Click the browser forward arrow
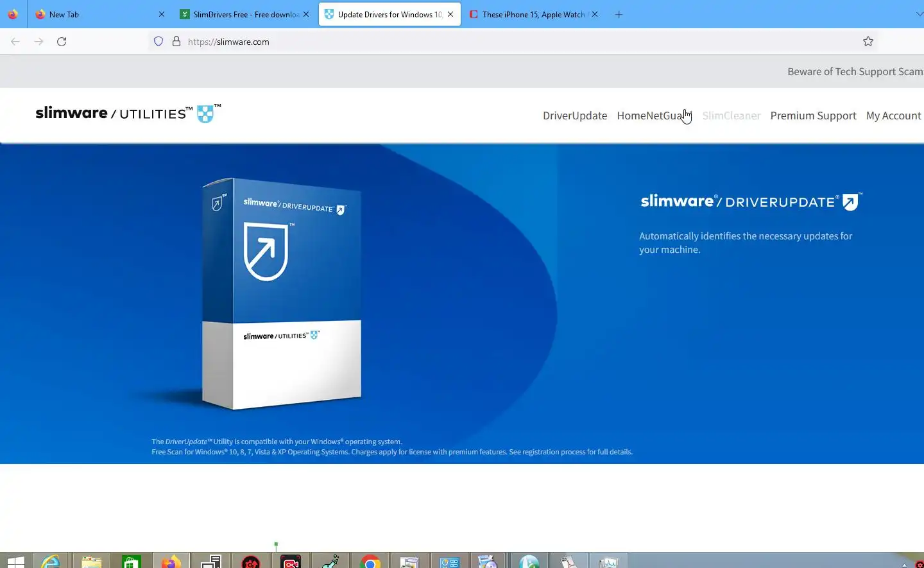 coord(38,42)
